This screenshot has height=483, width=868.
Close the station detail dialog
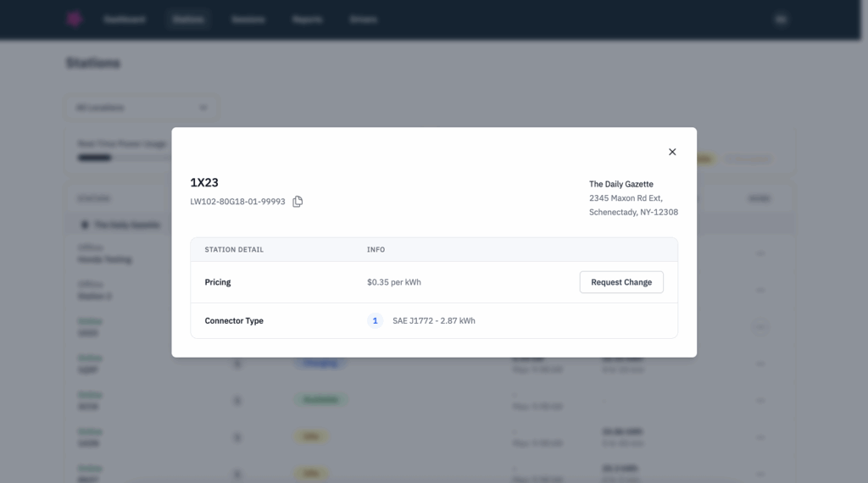coord(672,152)
